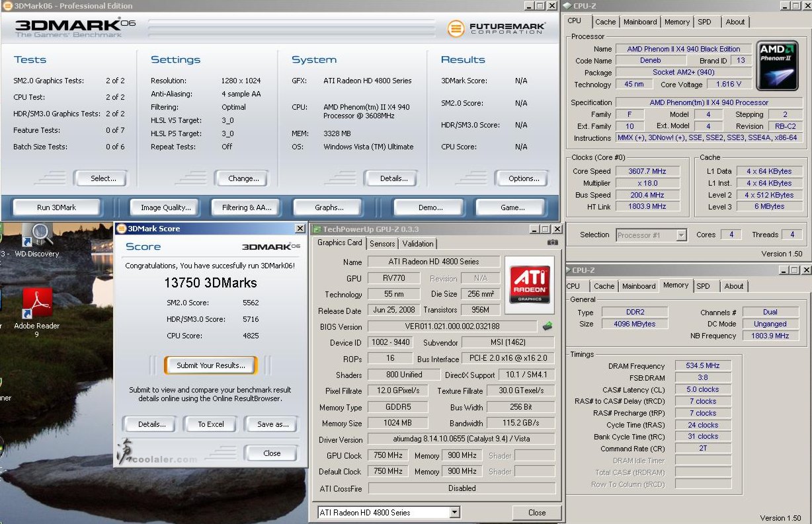The width and height of the screenshot is (812, 524).
Task: Click the Run 3DMark button
Action: pos(56,207)
